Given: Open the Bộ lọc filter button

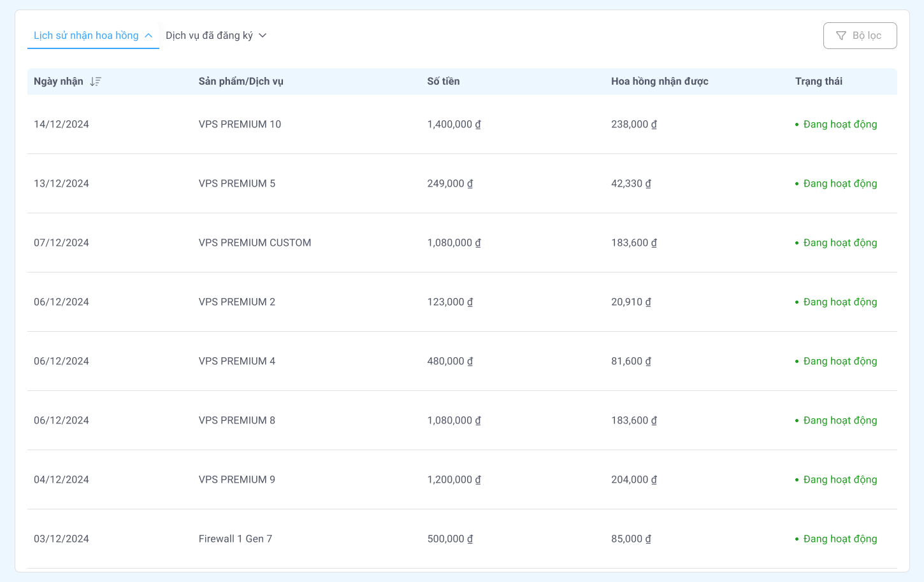Looking at the screenshot, I should pyautogui.click(x=860, y=36).
